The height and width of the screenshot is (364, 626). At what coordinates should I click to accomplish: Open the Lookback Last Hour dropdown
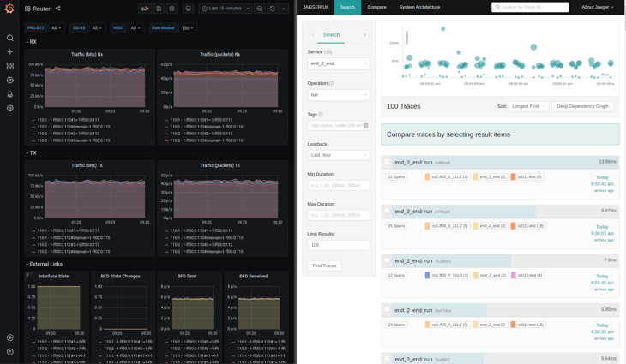click(x=339, y=155)
